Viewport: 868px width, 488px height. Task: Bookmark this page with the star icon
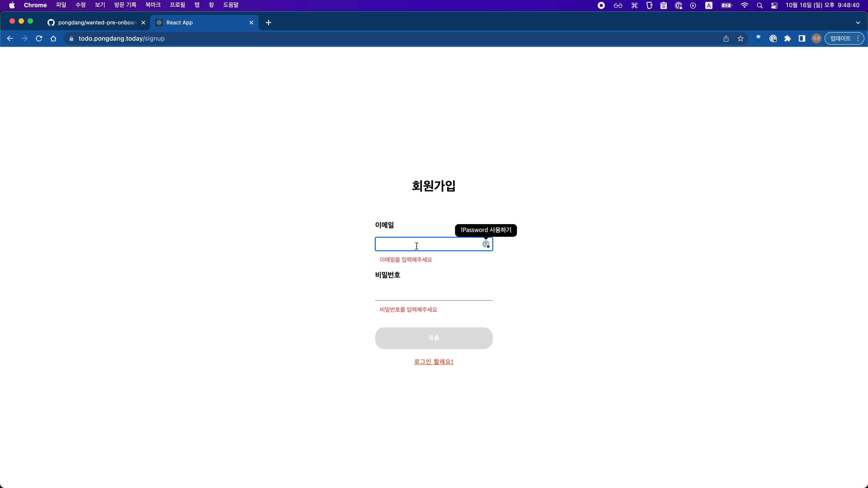[740, 38]
